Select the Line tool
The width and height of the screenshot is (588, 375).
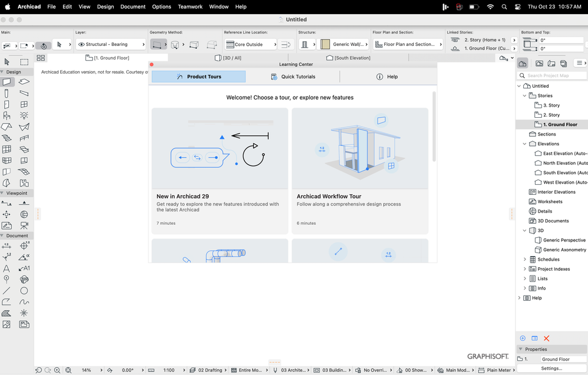pos(6,291)
